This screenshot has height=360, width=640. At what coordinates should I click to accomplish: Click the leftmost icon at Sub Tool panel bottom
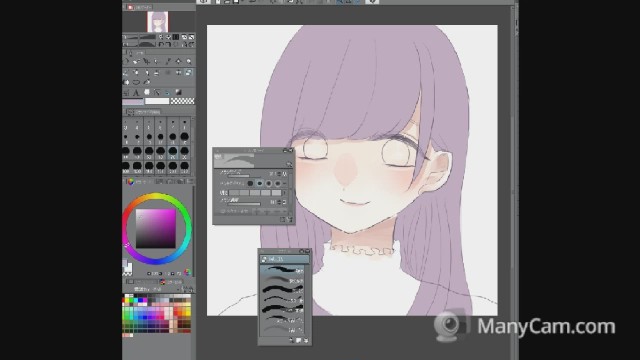tap(291, 340)
